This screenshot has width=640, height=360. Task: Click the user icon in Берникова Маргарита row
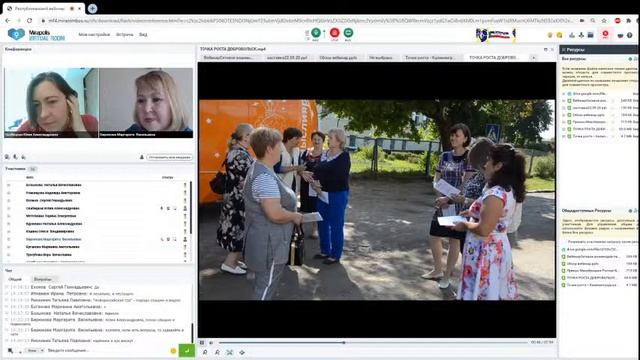click(x=185, y=239)
